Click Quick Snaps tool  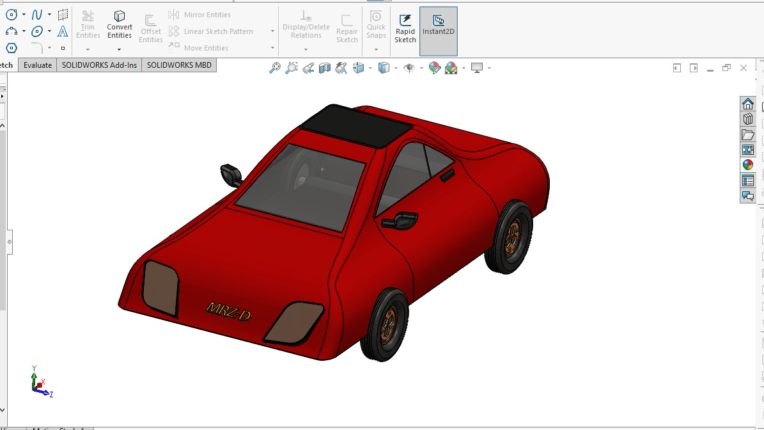376,25
